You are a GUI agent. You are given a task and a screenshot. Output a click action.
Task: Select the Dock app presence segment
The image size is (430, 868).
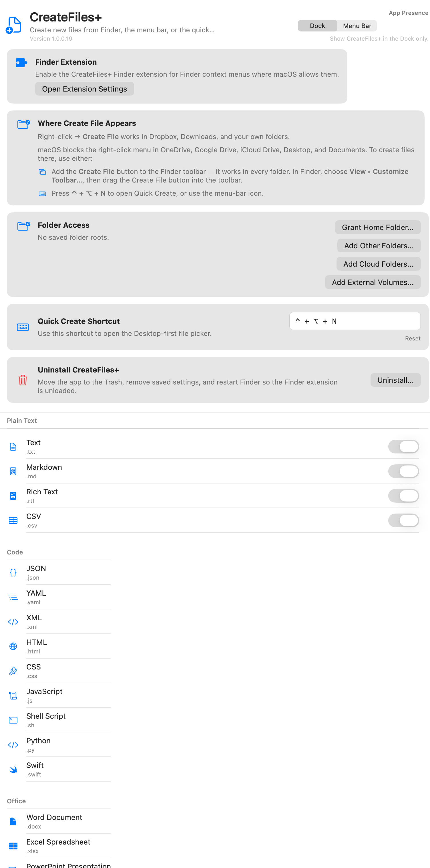point(317,26)
